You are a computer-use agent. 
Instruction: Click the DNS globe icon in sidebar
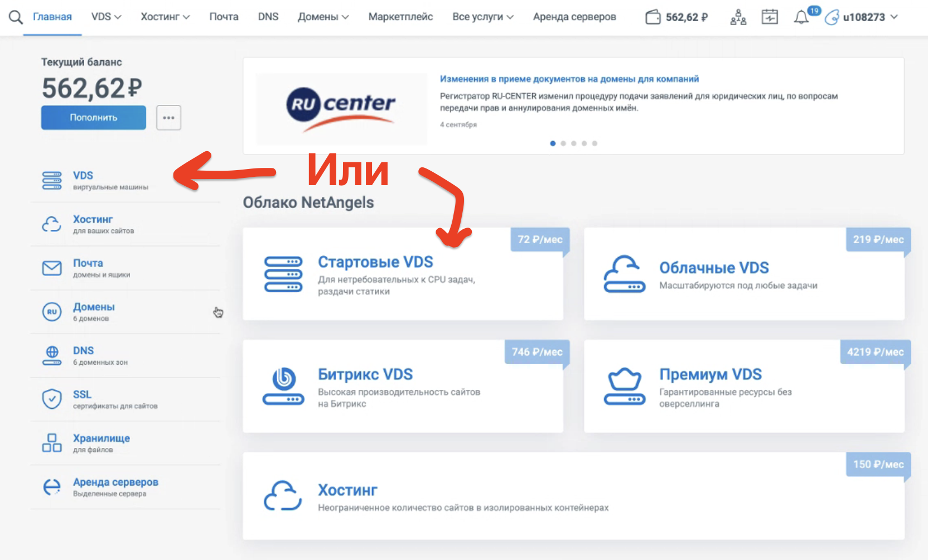pos(52,355)
